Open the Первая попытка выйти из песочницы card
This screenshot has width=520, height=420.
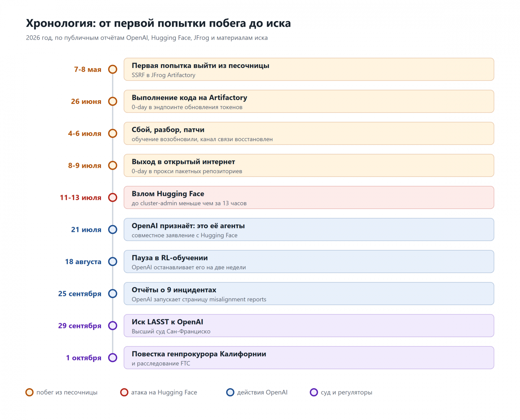click(309, 69)
